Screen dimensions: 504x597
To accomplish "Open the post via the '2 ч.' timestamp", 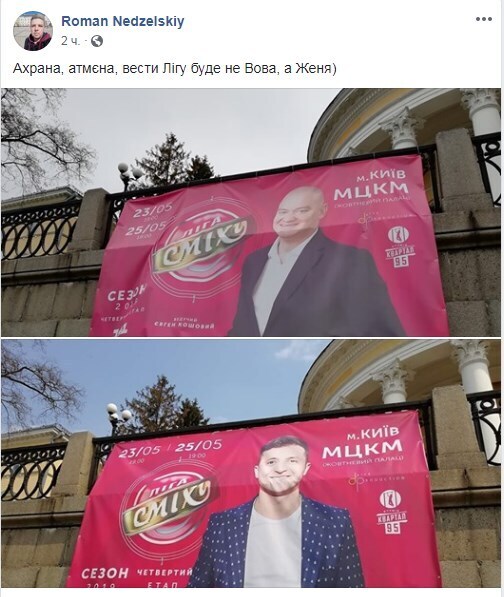I will click(x=70, y=41).
